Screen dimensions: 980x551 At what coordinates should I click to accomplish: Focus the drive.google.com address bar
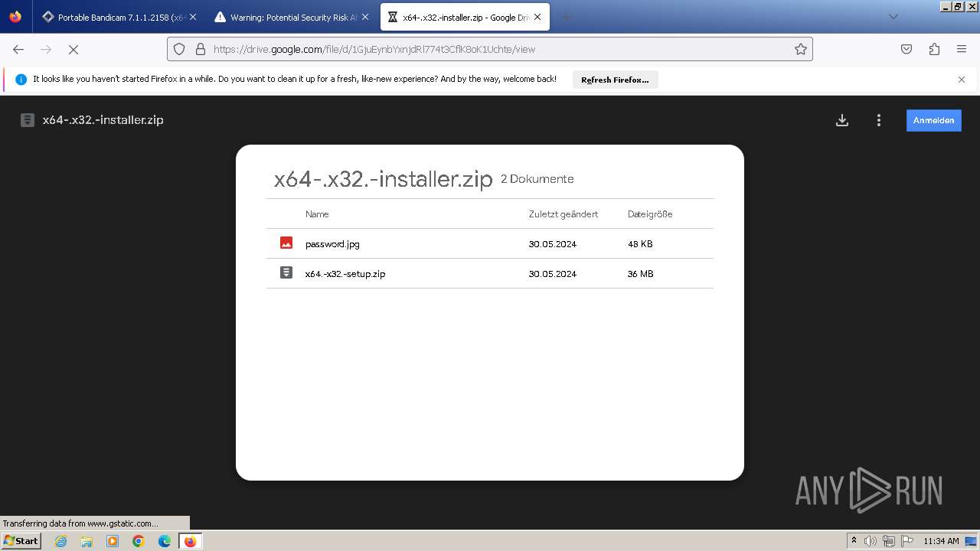coord(490,49)
